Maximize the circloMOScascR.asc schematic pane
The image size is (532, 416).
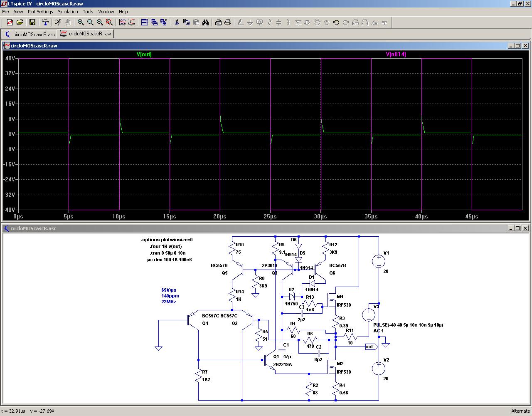click(517, 228)
